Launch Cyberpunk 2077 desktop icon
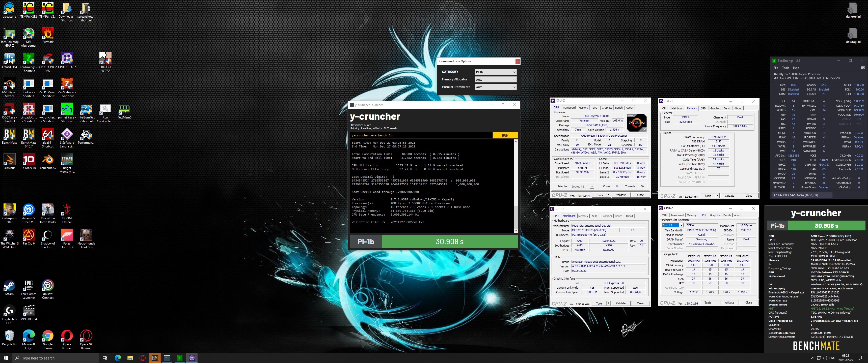Viewport: 868px width, 363px height. pos(9,214)
